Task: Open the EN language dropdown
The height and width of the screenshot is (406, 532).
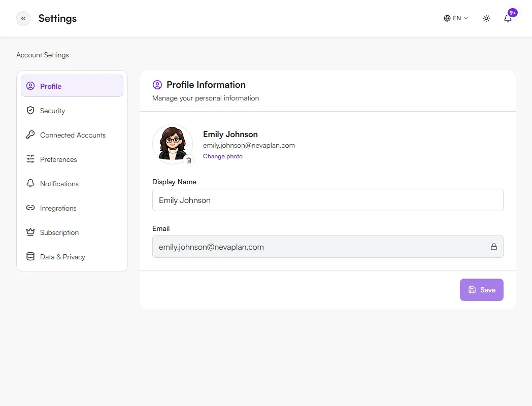Action: tap(456, 18)
